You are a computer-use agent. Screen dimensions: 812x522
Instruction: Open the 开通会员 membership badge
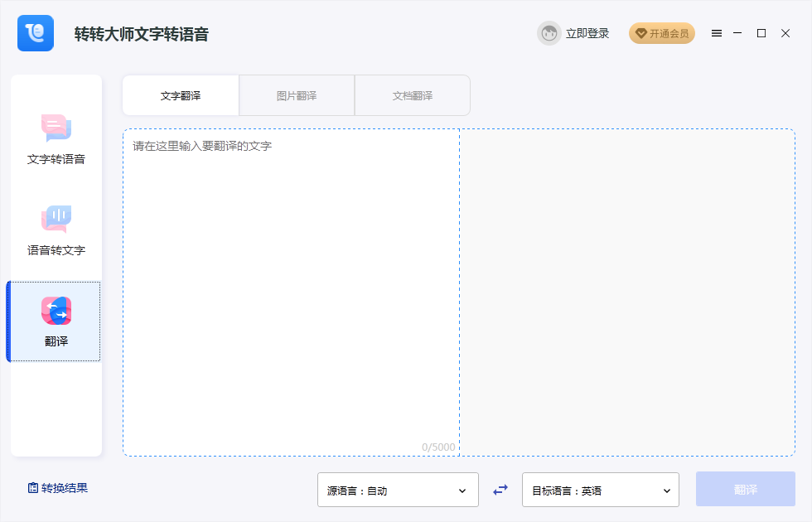click(x=661, y=33)
